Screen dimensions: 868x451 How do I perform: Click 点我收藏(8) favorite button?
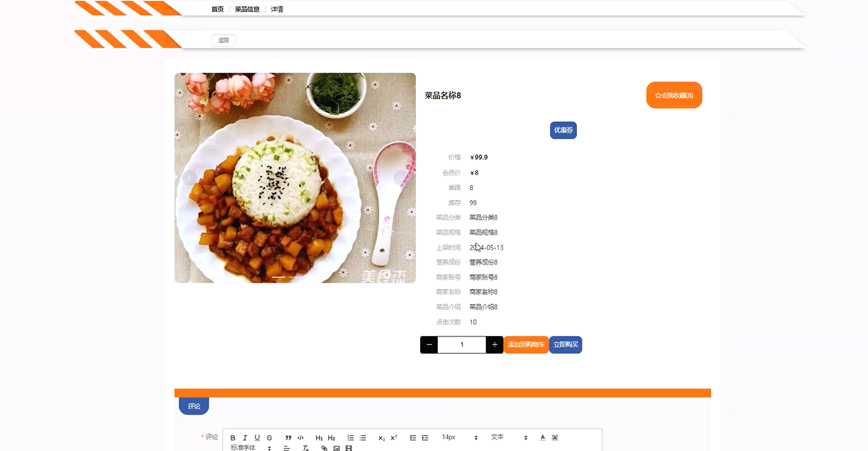coord(674,95)
